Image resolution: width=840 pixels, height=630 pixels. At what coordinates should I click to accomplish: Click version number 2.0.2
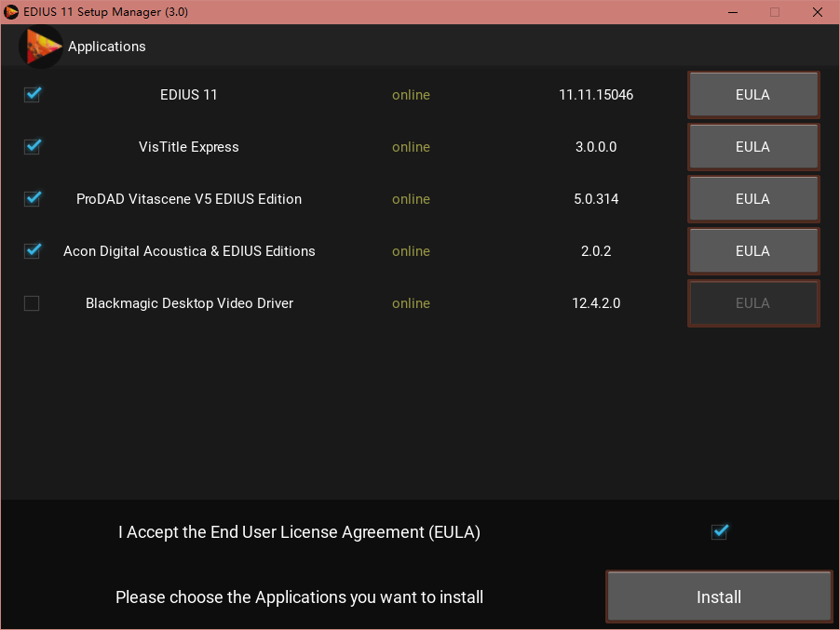[x=596, y=250]
